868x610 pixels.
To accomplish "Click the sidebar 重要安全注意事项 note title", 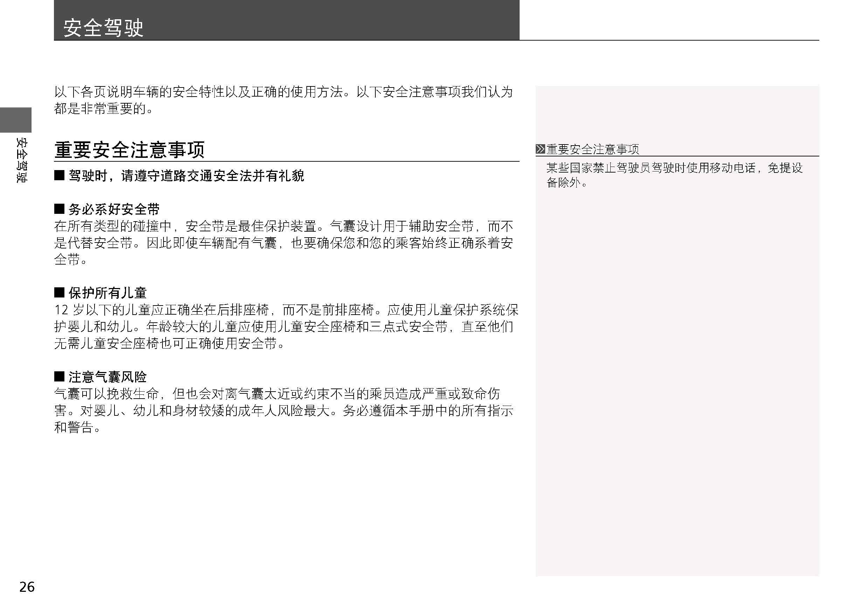I will [592, 149].
